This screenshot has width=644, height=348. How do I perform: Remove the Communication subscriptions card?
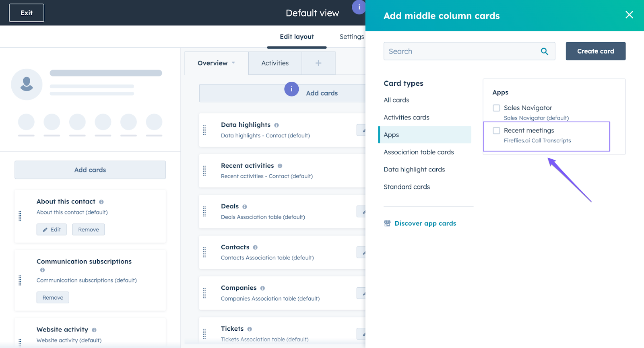click(53, 298)
